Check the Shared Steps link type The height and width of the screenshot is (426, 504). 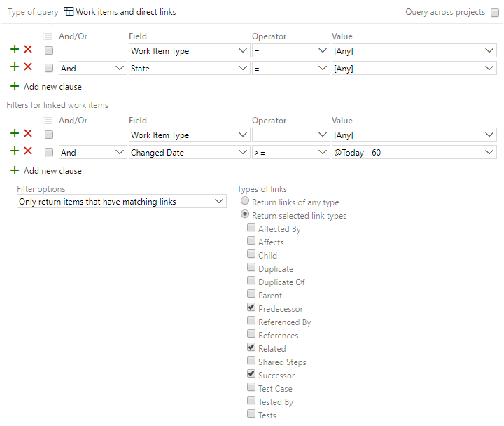click(251, 360)
